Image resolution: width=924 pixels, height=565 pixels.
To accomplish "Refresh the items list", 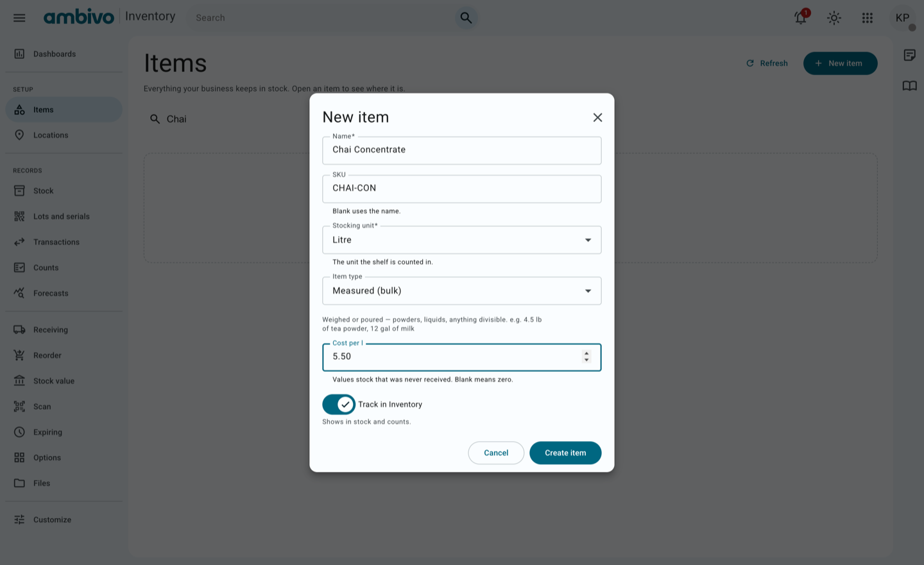I will pyautogui.click(x=767, y=63).
